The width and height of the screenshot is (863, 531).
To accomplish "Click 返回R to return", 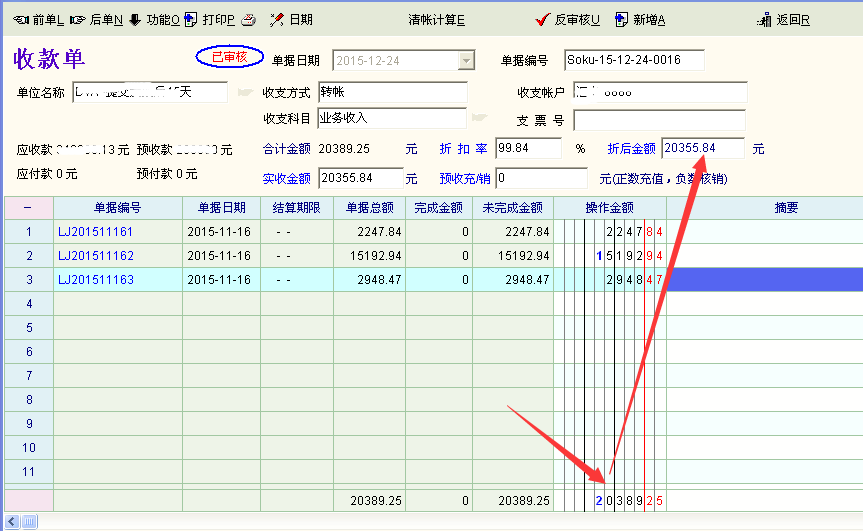I will (784, 19).
